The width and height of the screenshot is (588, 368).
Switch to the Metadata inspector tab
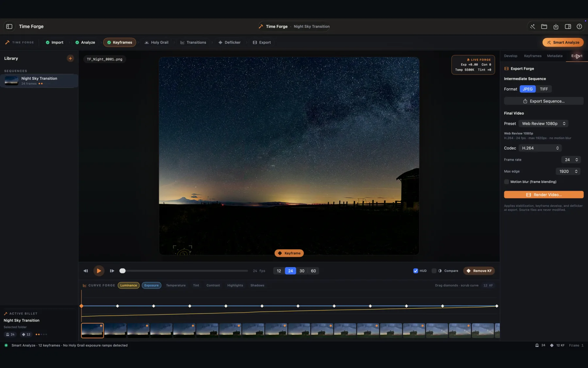555,56
